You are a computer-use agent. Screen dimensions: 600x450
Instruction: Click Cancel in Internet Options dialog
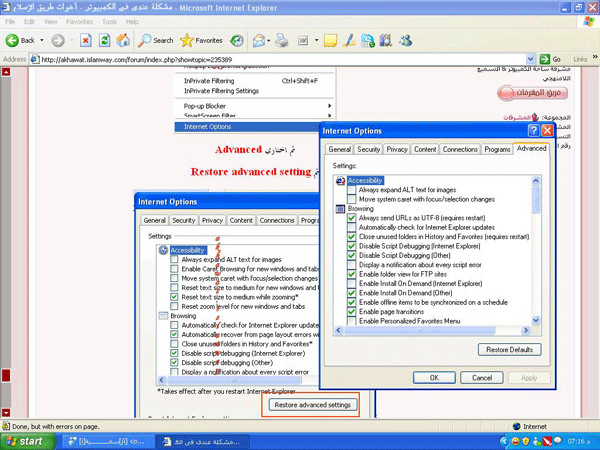click(x=482, y=378)
